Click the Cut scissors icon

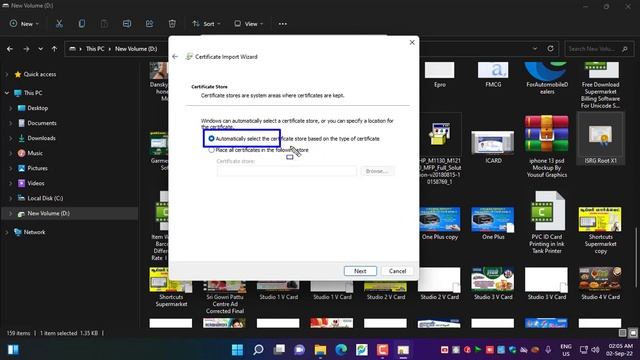point(59,24)
